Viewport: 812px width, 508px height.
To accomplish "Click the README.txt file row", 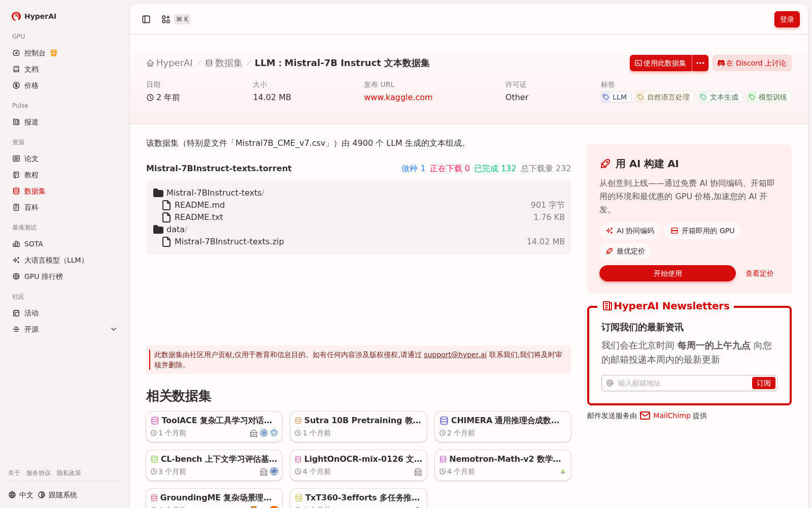I will coord(359,217).
